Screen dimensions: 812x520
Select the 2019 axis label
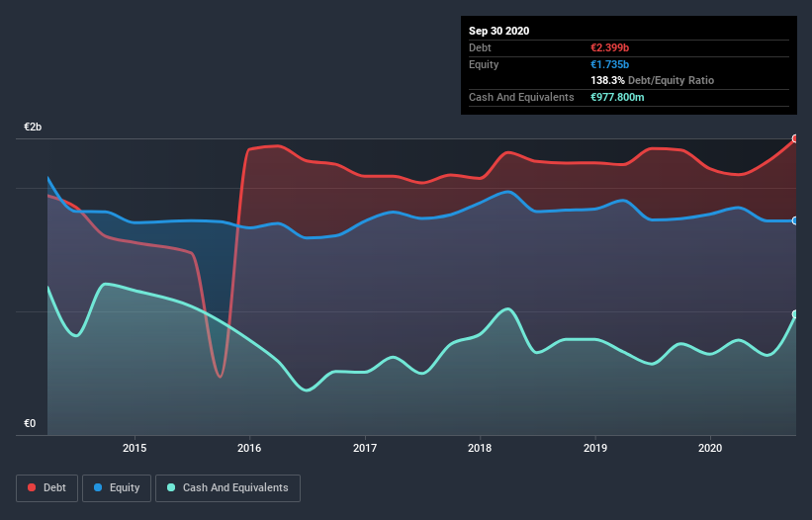pyautogui.click(x=595, y=448)
